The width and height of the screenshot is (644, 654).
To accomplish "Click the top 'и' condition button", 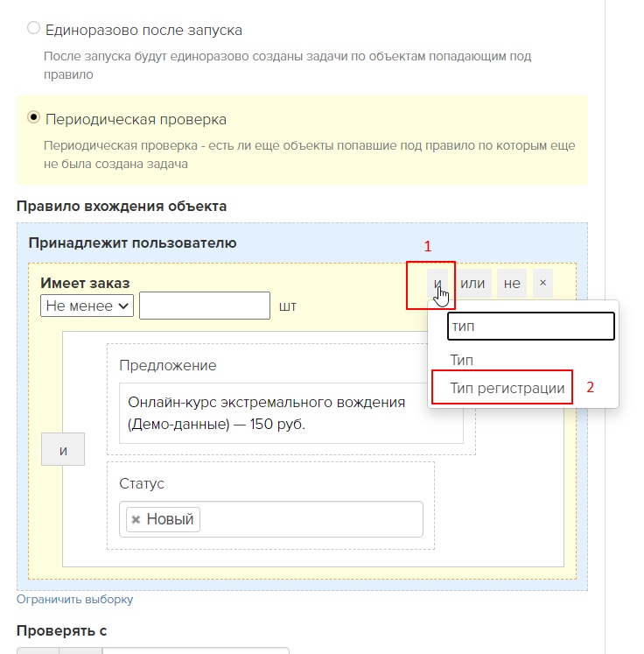I will tap(437, 283).
